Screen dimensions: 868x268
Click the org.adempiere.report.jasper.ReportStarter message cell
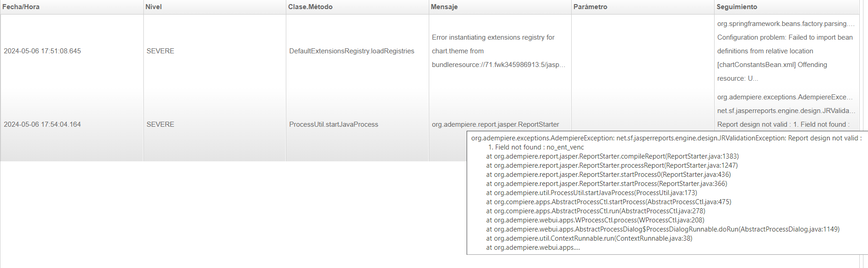click(x=495, y=124)
